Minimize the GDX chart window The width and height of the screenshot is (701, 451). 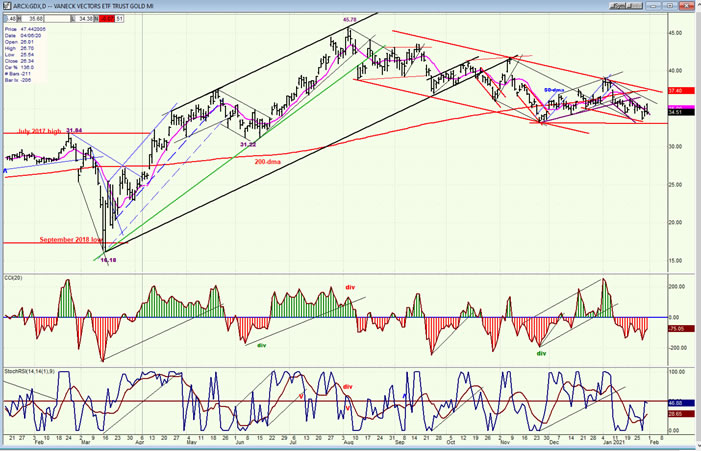(653, 6)
